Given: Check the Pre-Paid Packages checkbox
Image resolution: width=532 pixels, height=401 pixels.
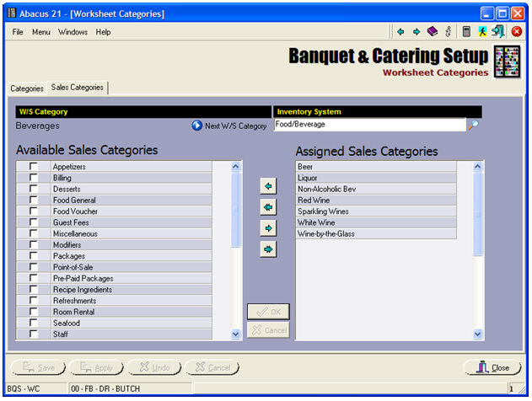Looking at the screenshot, I should coord(33,278).
